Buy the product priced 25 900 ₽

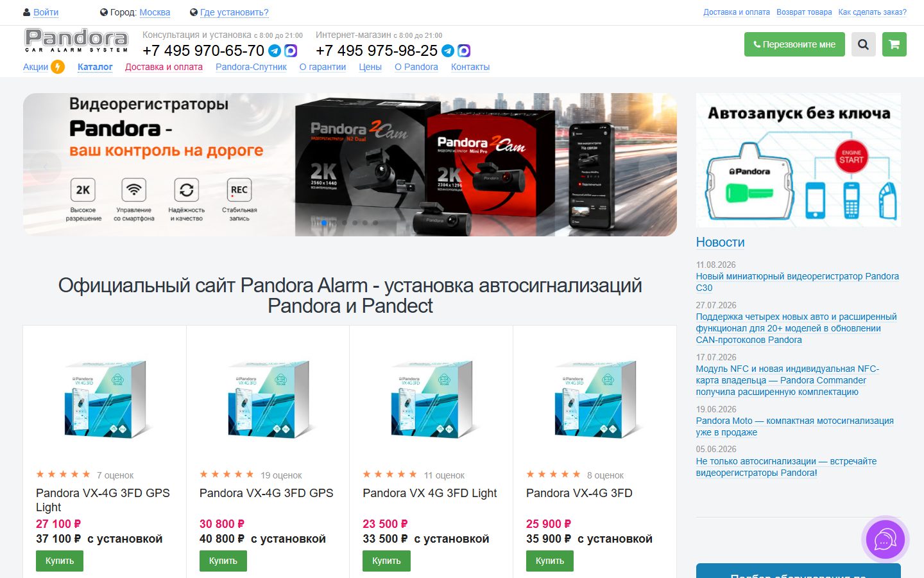tap(550, 561)
